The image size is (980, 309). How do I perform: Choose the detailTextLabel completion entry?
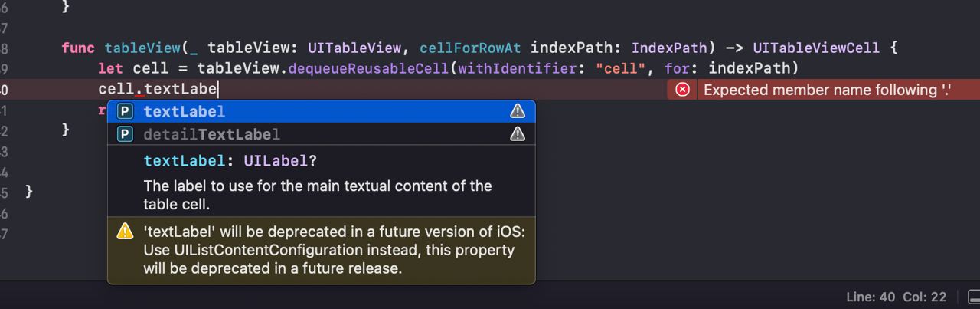[322, 135]
